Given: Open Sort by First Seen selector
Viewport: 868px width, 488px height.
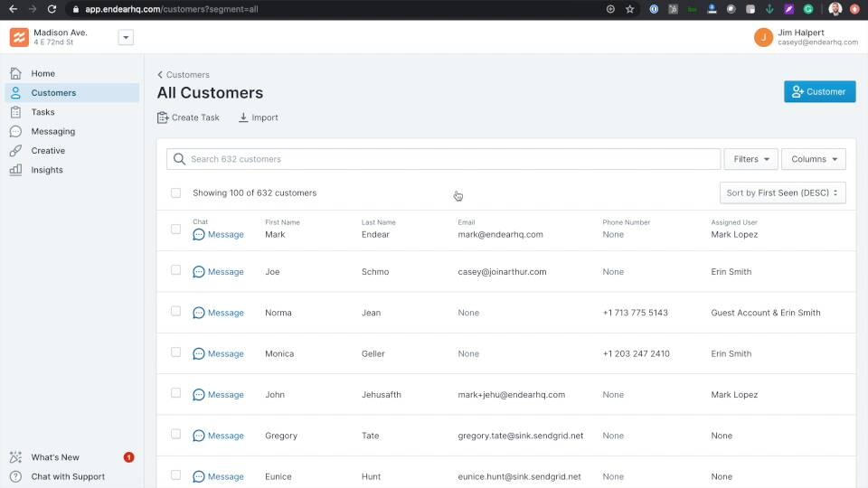Looking at the screenshot, I should (x=782, y=192).
